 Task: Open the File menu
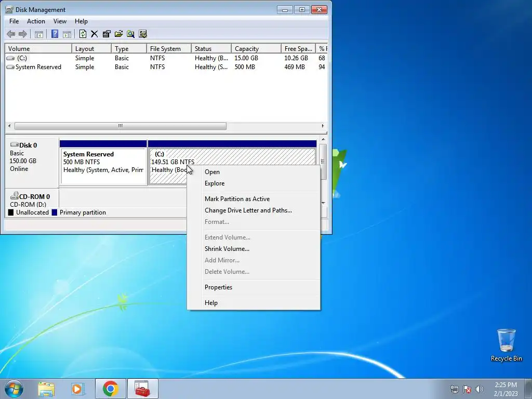(14, 21)
